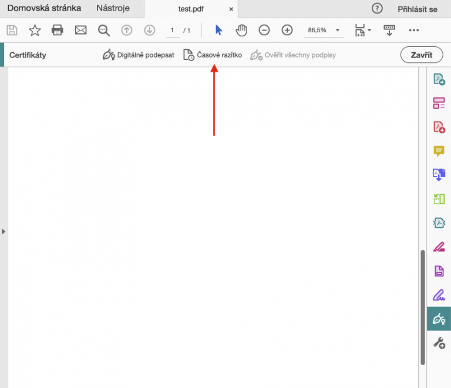This screenshot has width=451, height=388.
Task: Click the vertical scrollbar thumb
Action: pos(423,307)
